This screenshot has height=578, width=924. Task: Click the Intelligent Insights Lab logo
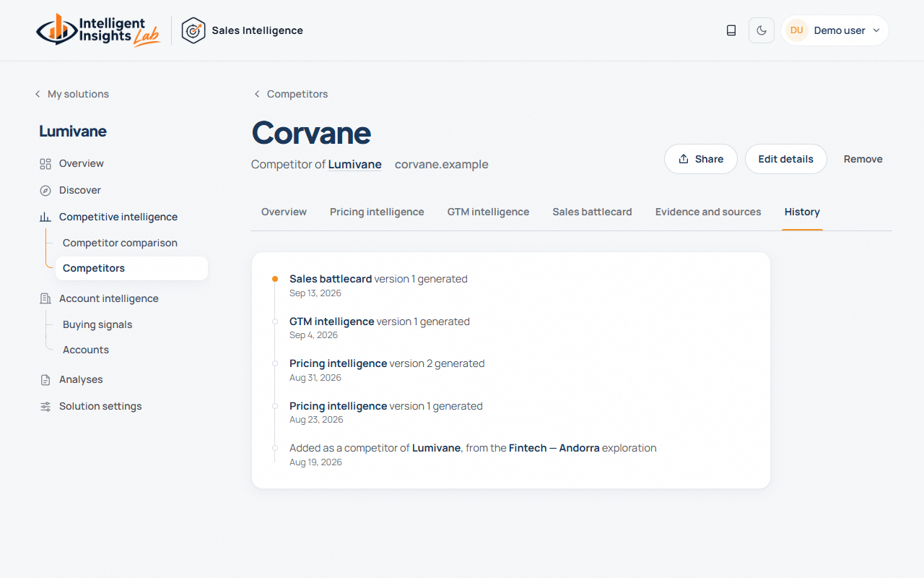tap(98, 30)
